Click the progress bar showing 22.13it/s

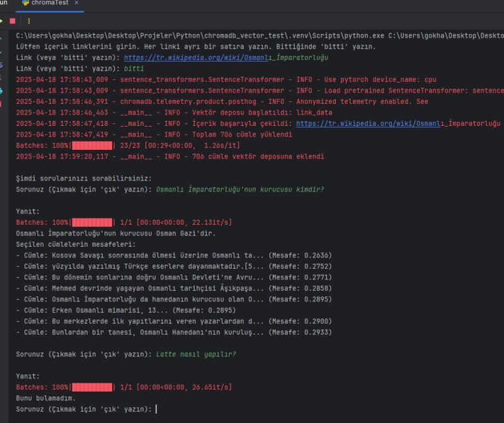tap(92, 222)
